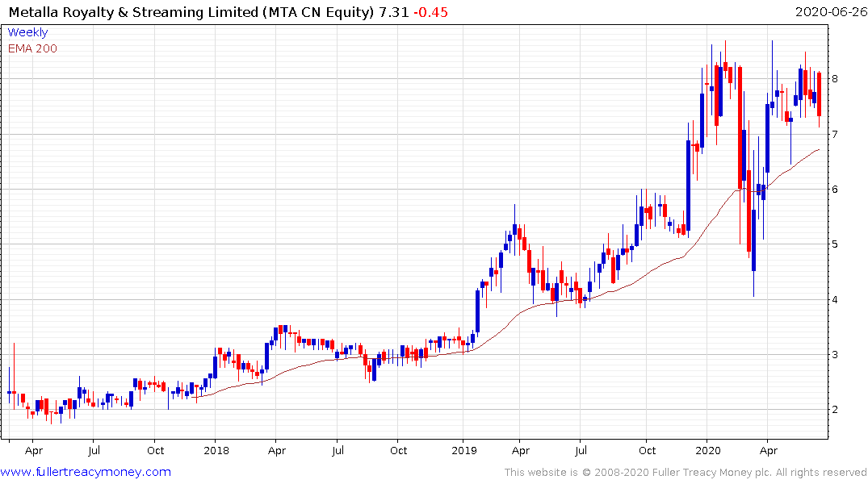Click the x-axis label 2019
868x484 pixels.
coord(464,450)
